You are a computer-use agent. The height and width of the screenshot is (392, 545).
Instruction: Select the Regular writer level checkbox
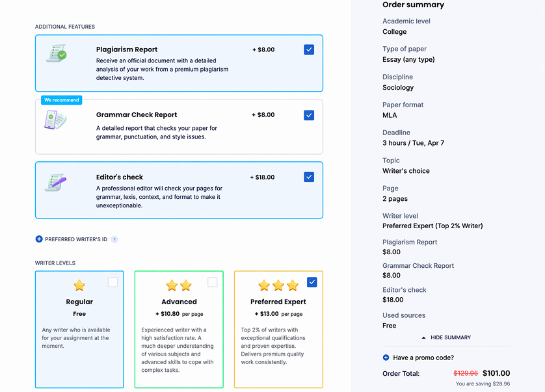point(113,282)
